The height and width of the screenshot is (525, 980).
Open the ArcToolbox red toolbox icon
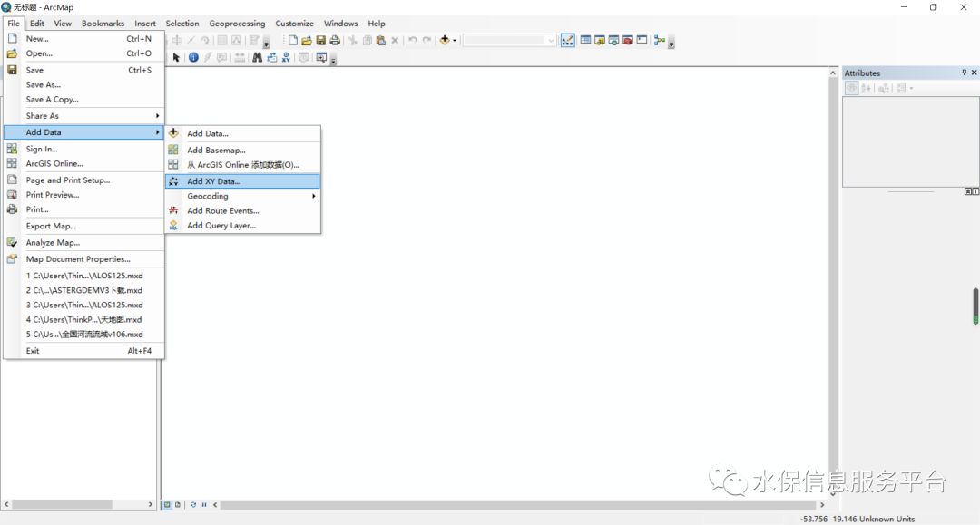pyautogui.click(x=628, y=40)
